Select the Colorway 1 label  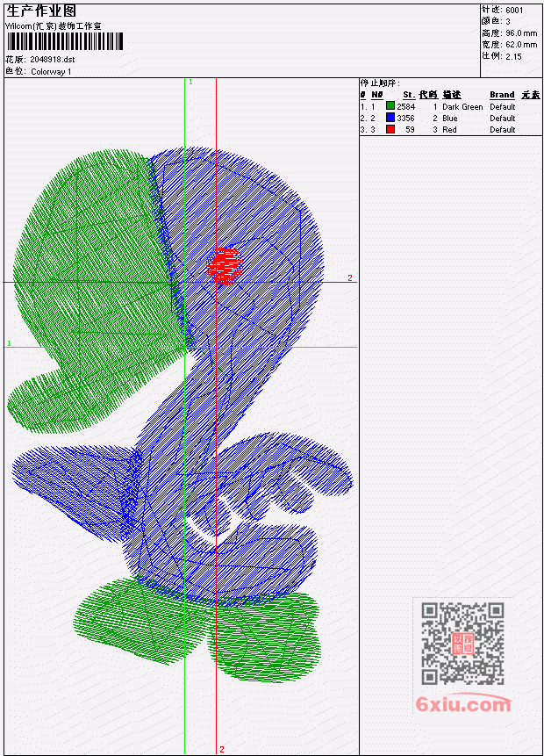point(51,71)
